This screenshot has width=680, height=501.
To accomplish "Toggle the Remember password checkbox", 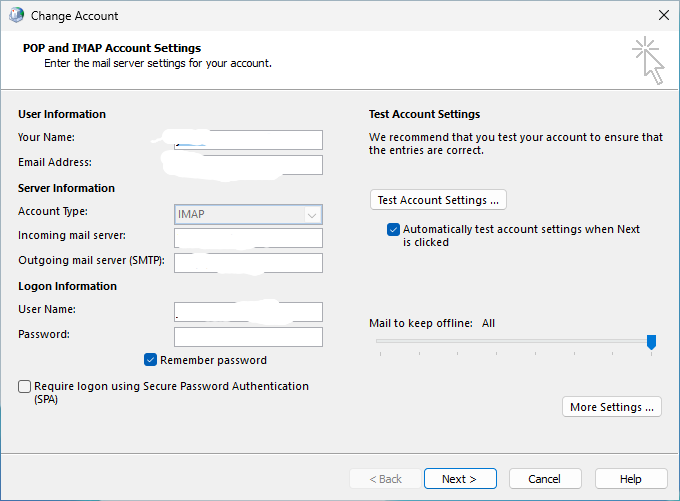I will point(151,360).
